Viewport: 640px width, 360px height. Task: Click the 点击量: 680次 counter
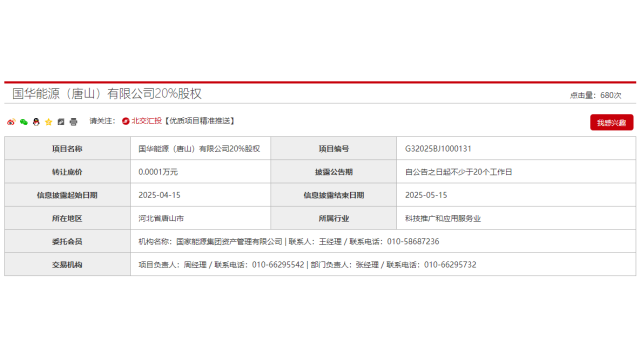(x=596, y=95)
